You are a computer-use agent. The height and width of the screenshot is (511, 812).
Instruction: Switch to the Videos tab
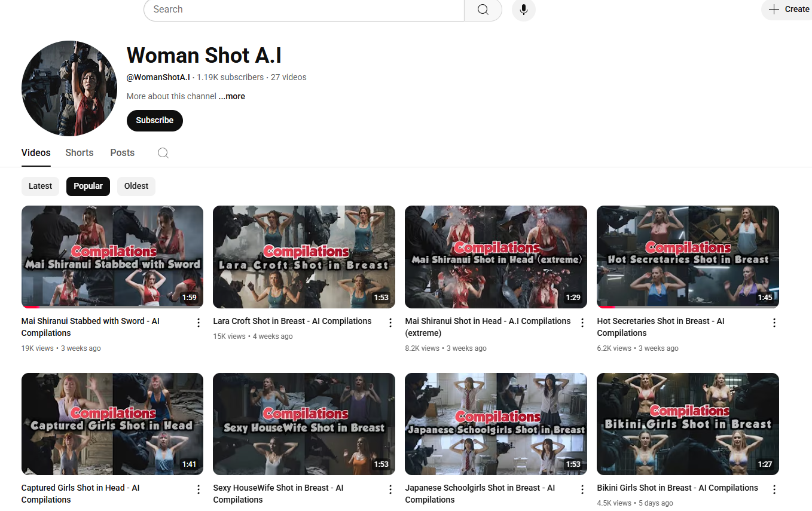(x=36, y=153)
